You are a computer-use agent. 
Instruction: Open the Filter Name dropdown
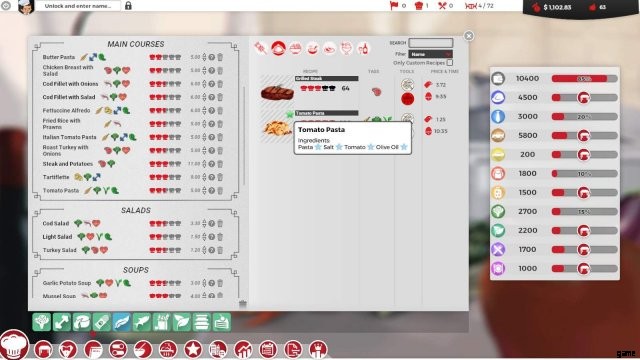pos(431,54)
